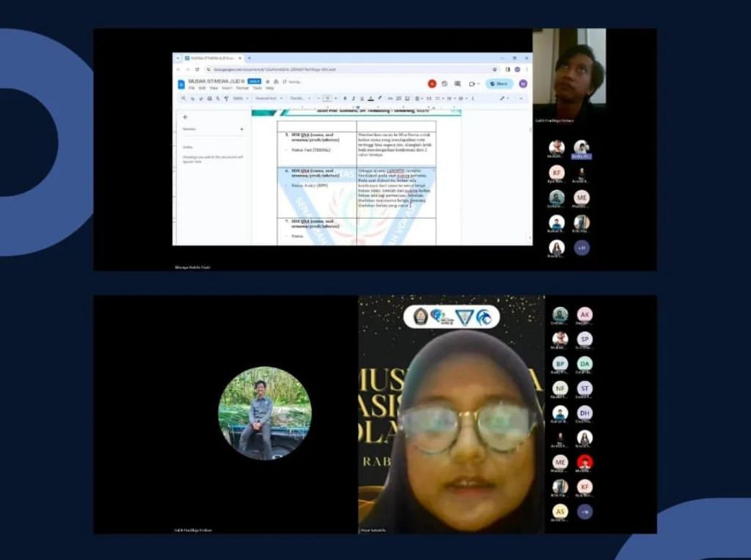Toggle italic formatting in Docs toolbar
The width and height of the screenshot is (751, 560).
(x=353, y=99)
